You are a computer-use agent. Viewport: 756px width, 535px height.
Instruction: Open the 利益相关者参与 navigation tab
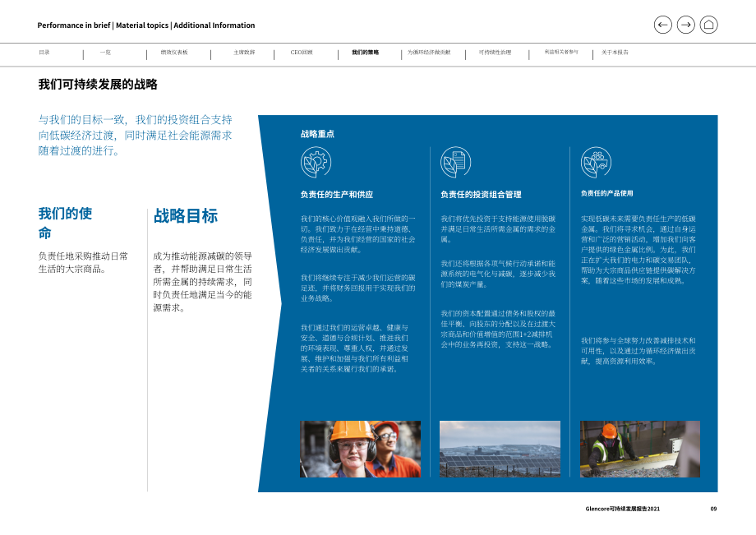[561, 52]
